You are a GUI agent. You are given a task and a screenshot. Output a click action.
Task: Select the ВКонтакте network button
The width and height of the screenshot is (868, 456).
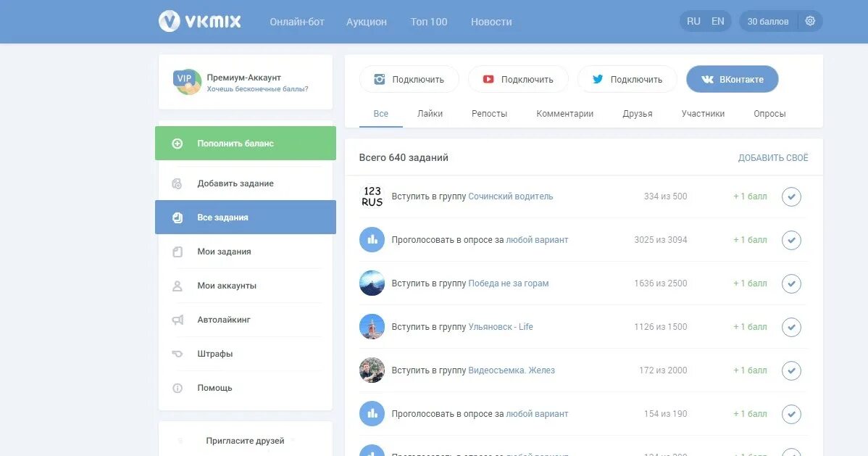[733, 79]
